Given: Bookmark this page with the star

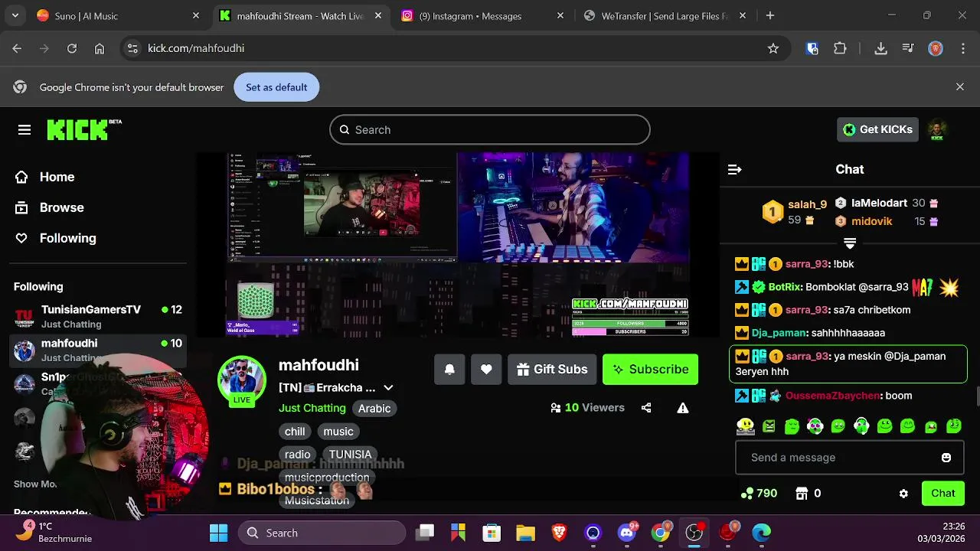Looking at the screenshot, I should (773, 48).
